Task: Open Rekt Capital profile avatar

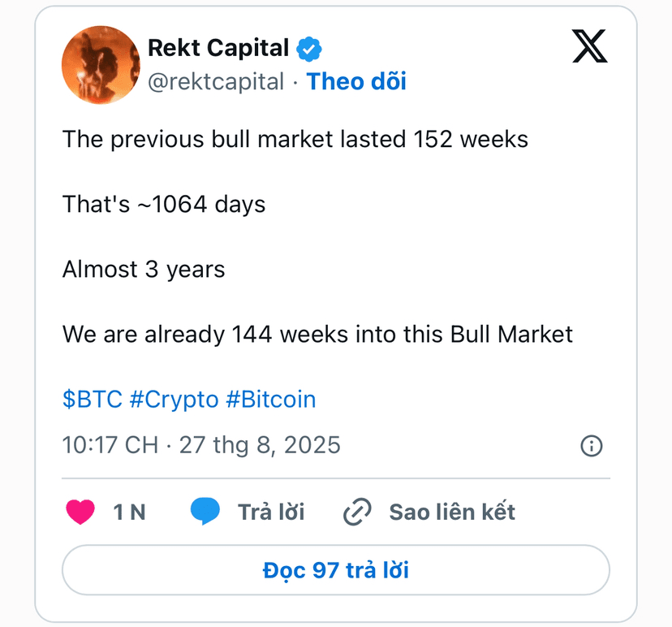Action: pos(101,65)
